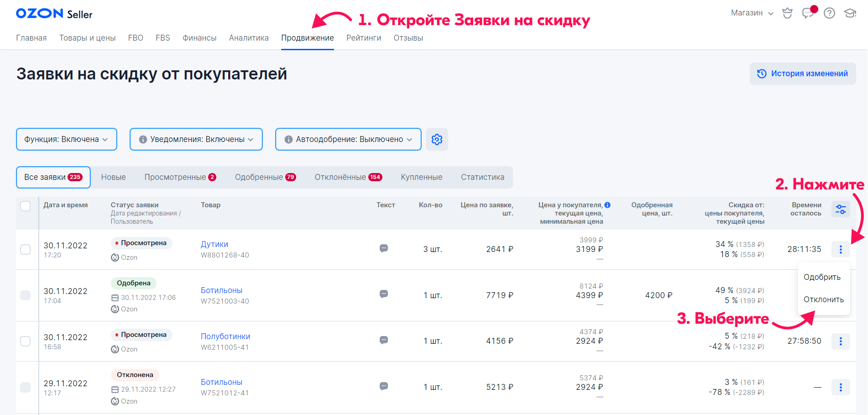The image size is (868, 415).
Task: Open the comment icon for Ботильоны W7521003-40
Action: pyautogui.click(x=384, y=294)
